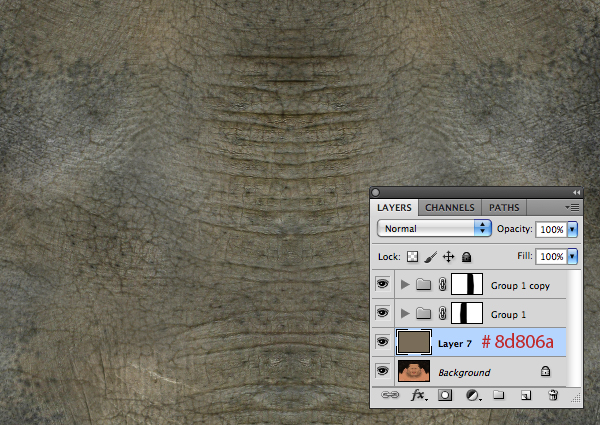This screenshot has width=600, height=425.
Task: Toggle Lock transparent pixels icon
Action: pyautogui.click(x=412, y=256)
